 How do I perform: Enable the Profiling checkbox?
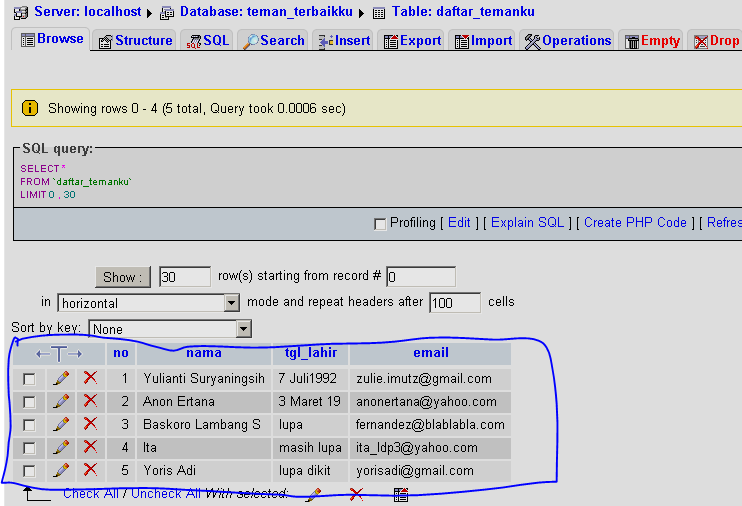(380, 224)
